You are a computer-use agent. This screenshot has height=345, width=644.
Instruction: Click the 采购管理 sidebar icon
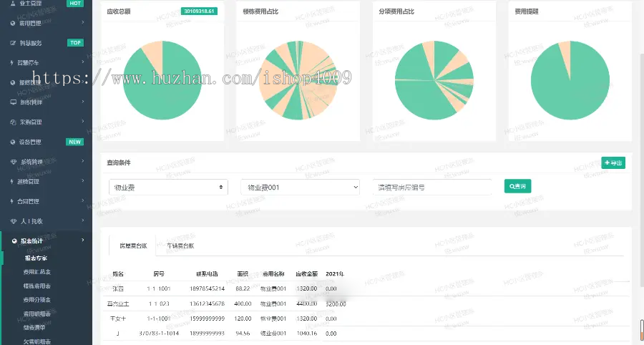pos(13,122)
